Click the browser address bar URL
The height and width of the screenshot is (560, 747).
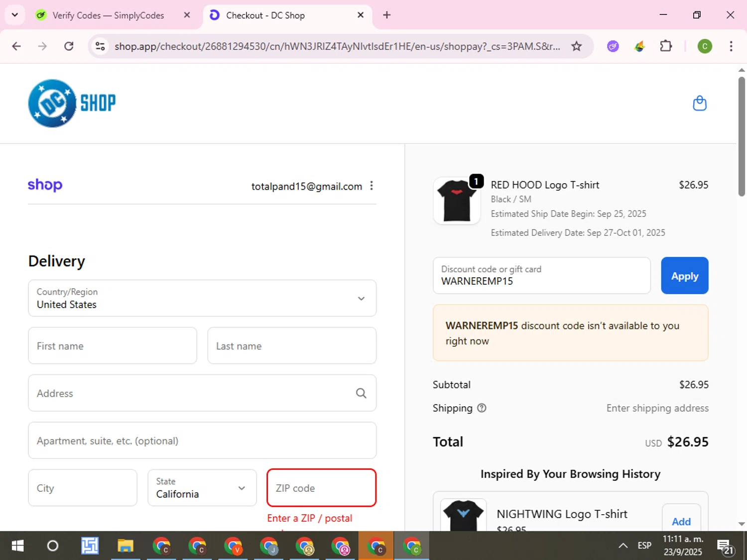click(x=337, y=46)
